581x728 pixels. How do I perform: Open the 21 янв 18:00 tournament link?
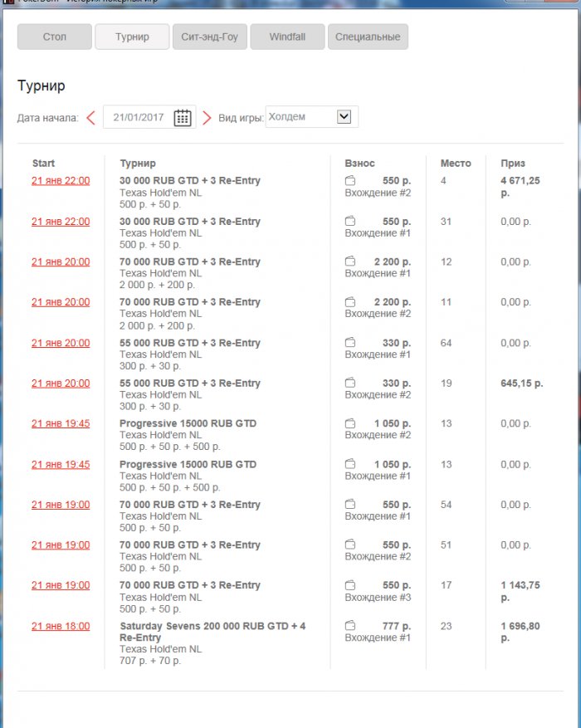coord(61,627)
